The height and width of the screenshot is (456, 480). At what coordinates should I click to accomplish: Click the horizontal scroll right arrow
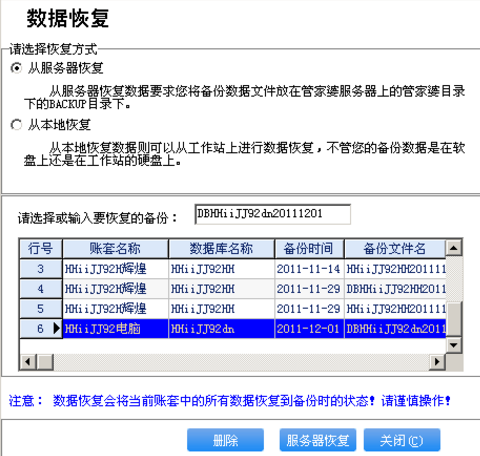(x=437, y=362)
